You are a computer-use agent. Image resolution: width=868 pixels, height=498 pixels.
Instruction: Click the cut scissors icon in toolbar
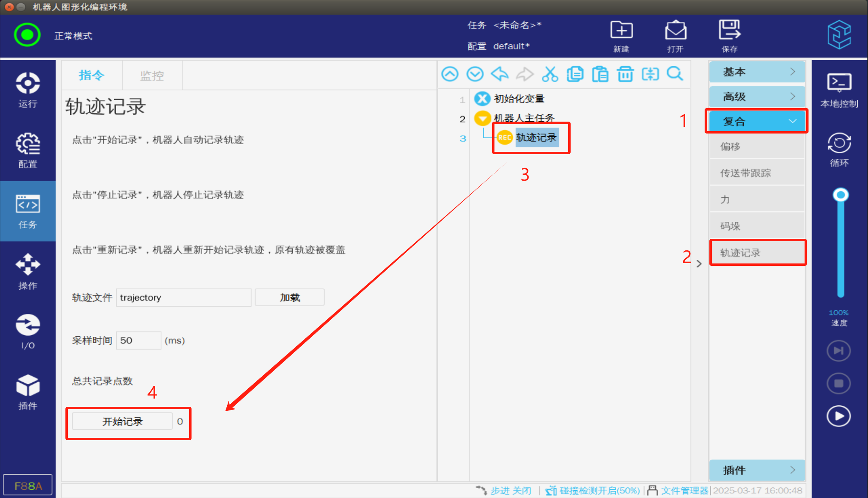550,74
